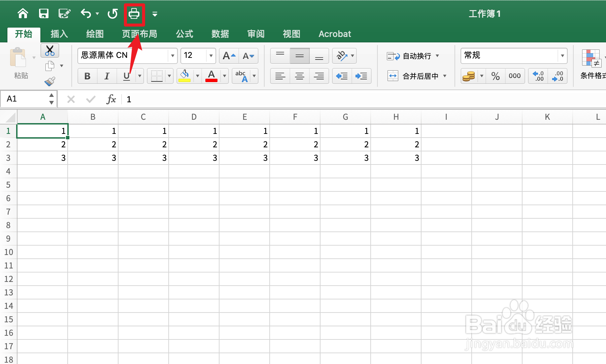
Task: Toggle bold formatting
Action: [87, 76]
